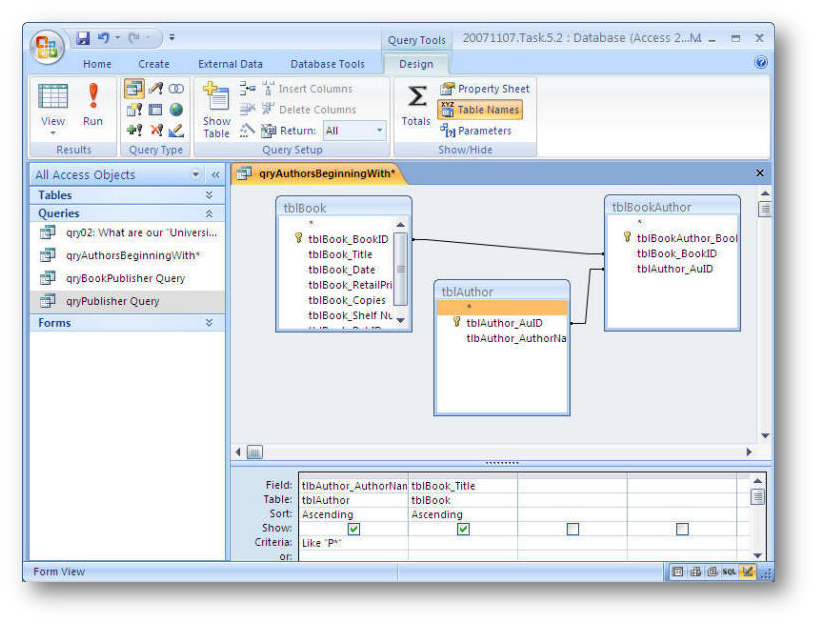
Task: Click the Totals sigma icon
Action: 416,105
